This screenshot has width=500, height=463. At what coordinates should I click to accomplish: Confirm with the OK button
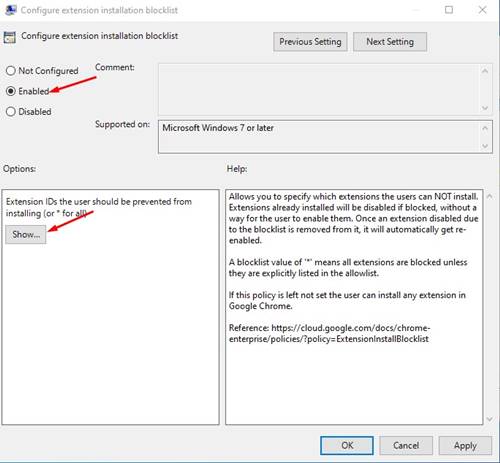point(347,445)
